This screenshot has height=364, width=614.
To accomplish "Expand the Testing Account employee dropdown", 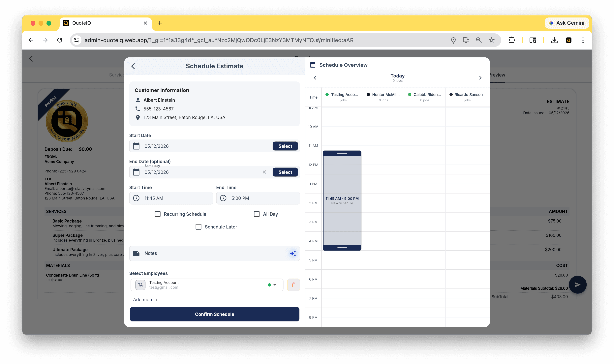I will click(x=275, y=285).
